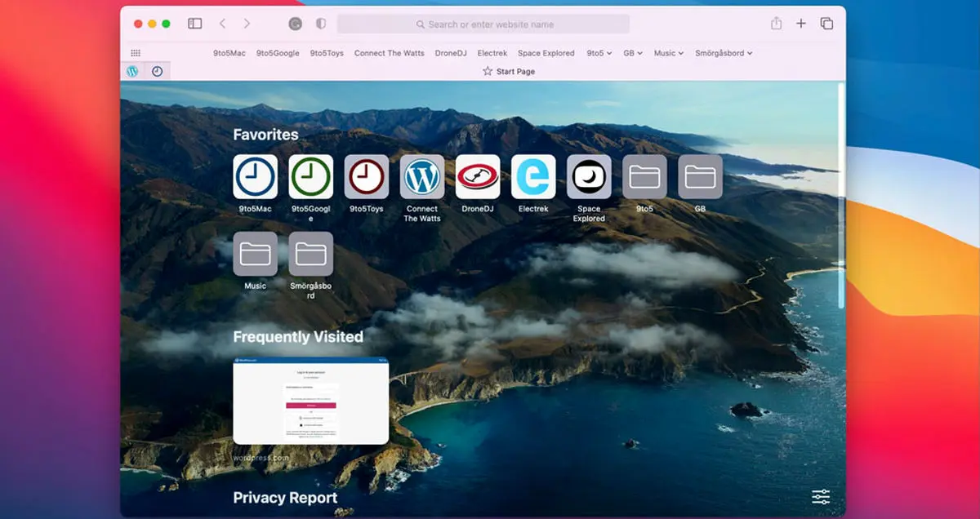
Task: Open the Share icon in toolbar
Action: (776, 24)
